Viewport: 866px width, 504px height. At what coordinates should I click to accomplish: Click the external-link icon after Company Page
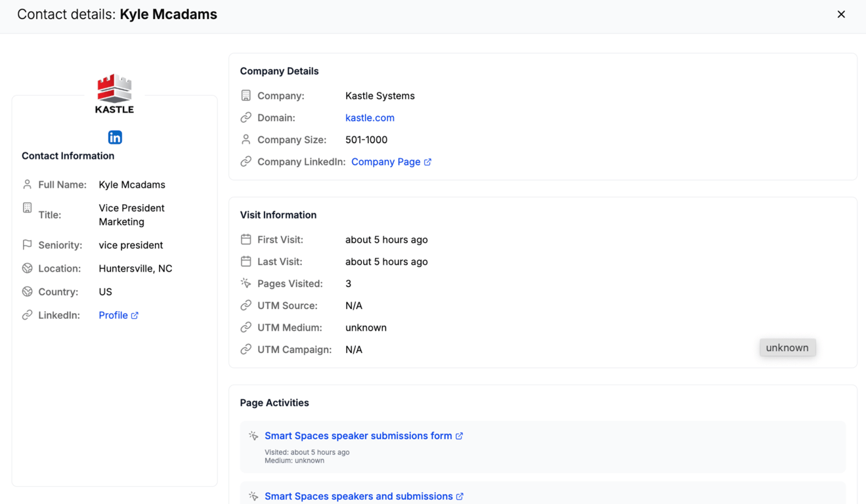[428, 161]
